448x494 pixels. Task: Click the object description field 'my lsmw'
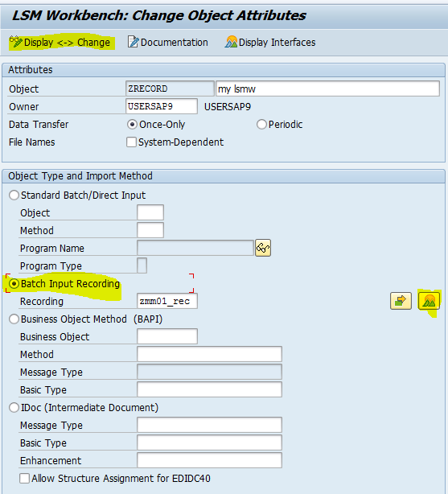[x=327, y=89]
